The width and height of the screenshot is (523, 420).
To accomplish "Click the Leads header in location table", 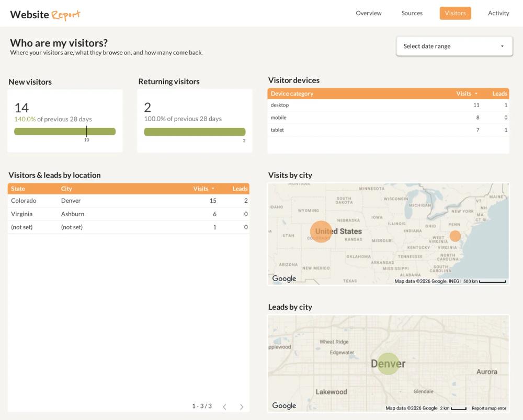I will 240,189.
